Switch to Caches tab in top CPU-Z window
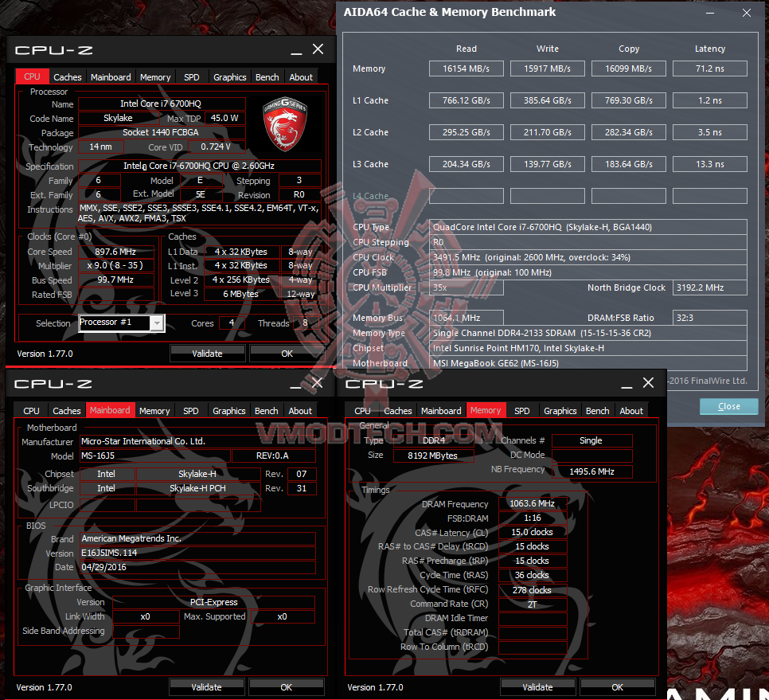Screen dimensions: 769x700 click(x=67, y=77)
